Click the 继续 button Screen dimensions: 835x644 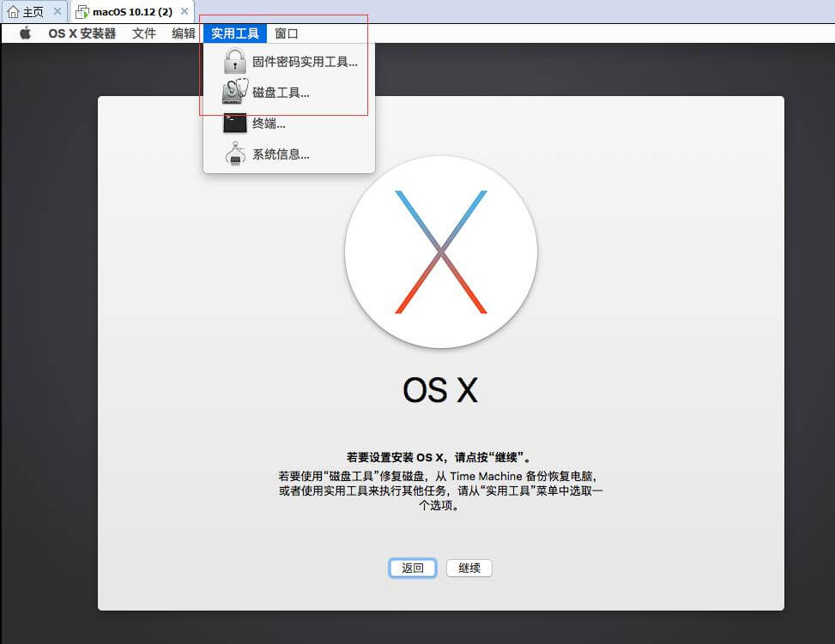[469, 568]
